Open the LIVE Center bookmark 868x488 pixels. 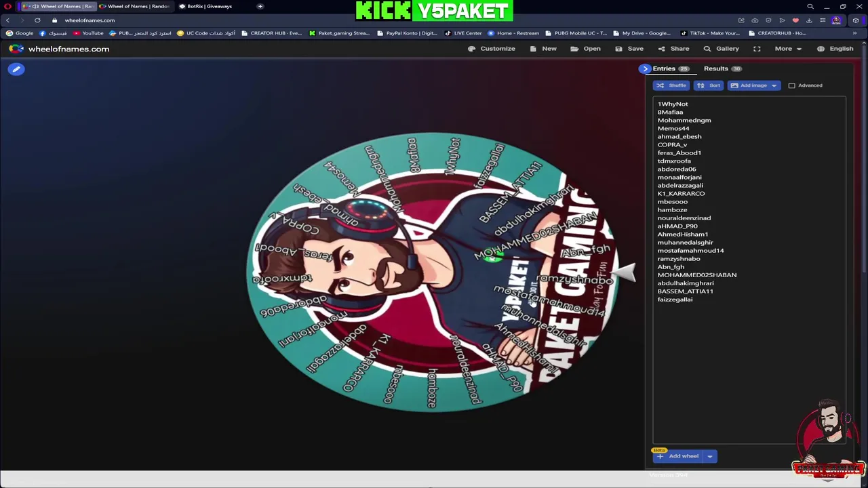coord(463,33)
